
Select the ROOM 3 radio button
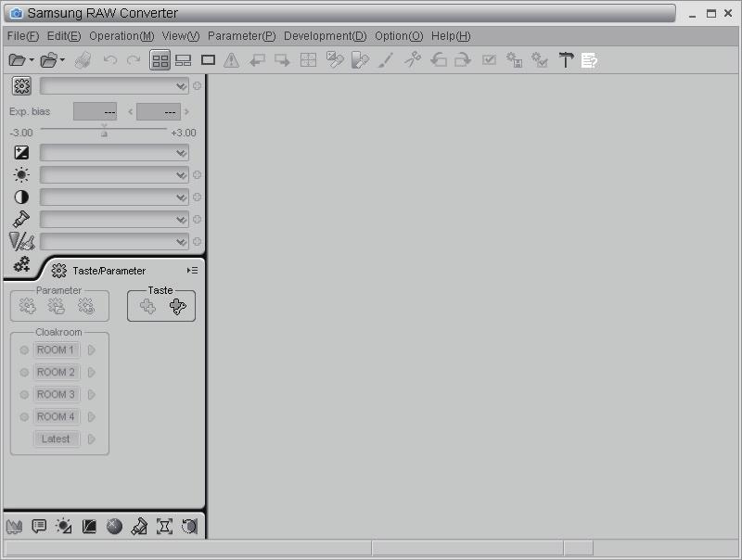(24, 394)
